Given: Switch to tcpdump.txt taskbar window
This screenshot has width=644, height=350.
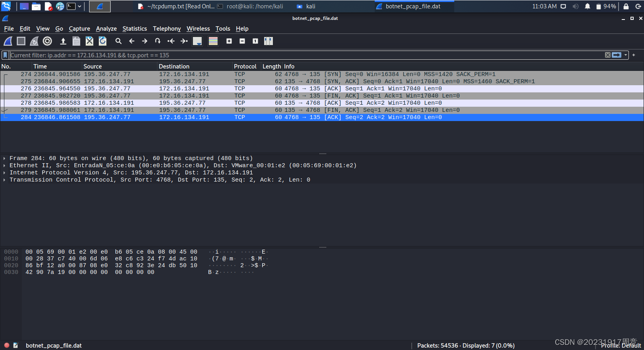Looking at the screenshot, I should 176,6.
